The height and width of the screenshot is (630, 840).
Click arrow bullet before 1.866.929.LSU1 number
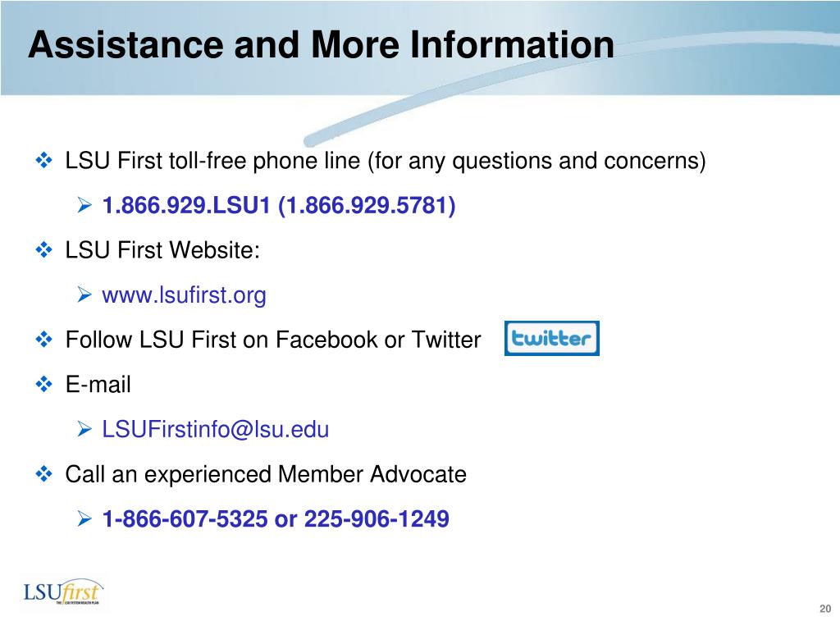click(x=84, y=204)
